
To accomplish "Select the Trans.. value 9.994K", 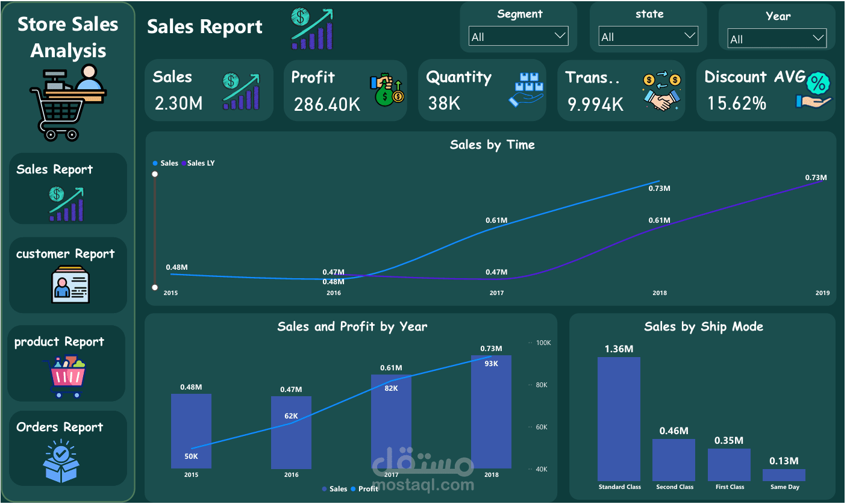I will 596,104.
